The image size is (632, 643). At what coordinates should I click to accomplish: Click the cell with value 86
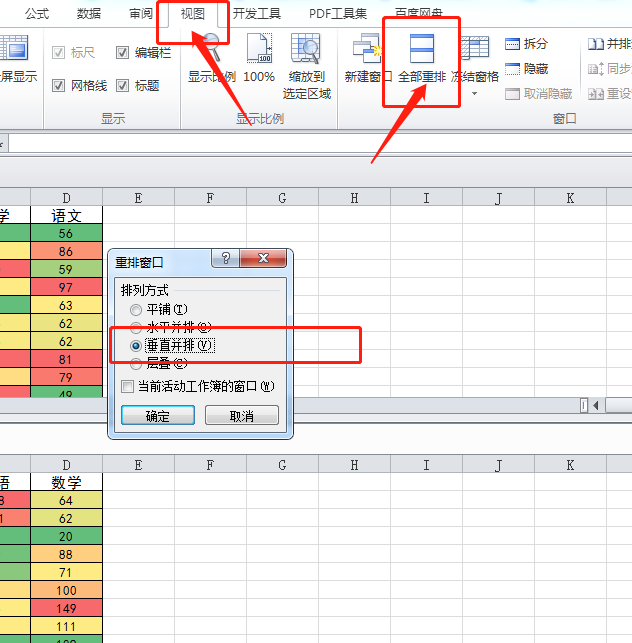pyautogui.click(x=66, y=251)
